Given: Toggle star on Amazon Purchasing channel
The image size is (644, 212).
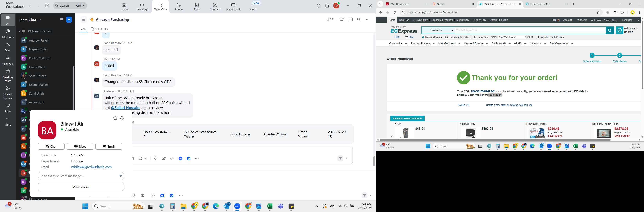Looking at the screenshot, I should 92,19.
